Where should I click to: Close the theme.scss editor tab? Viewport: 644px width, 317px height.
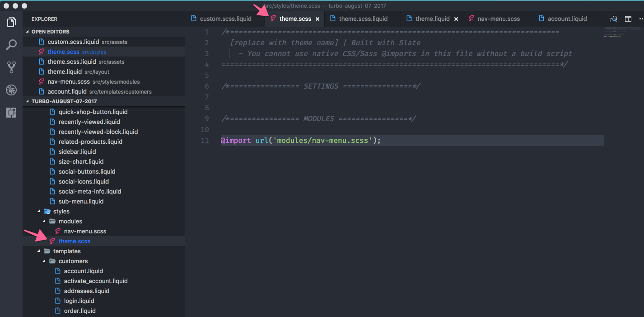pos(317,19)
